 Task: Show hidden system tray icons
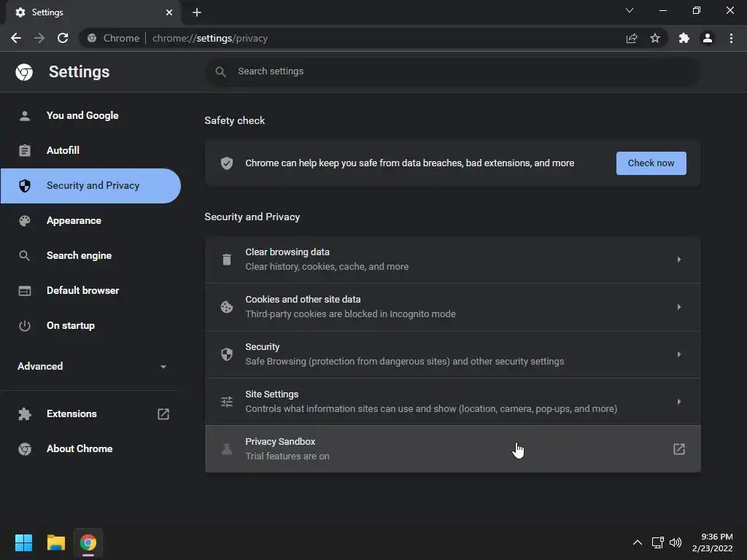tap(638, 542)
